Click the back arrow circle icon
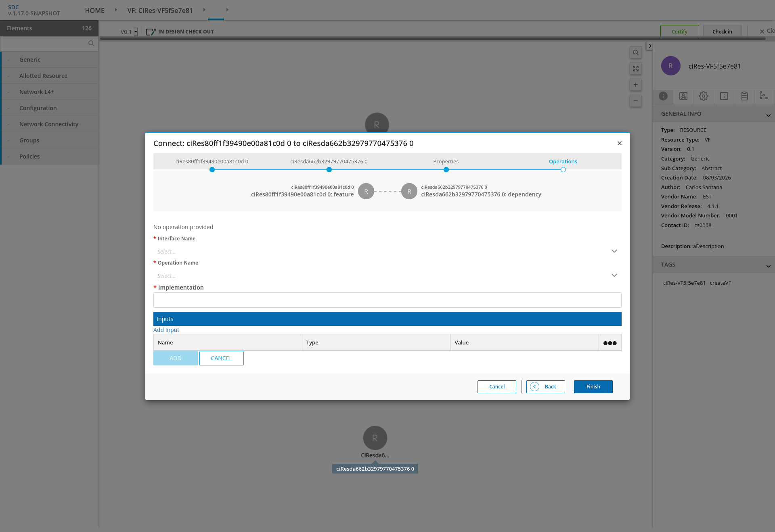This screenshot has height=532, width=775. 534,386
